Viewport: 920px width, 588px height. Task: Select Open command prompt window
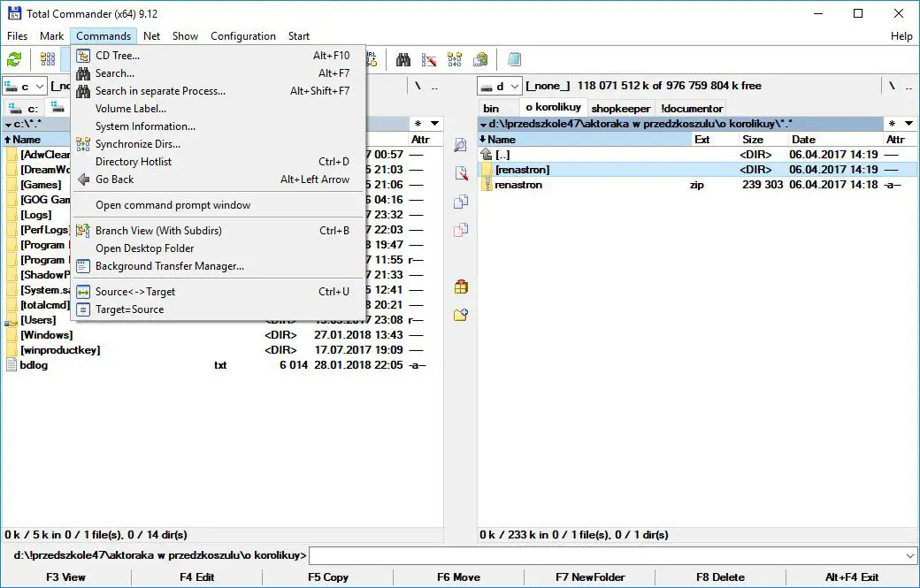(218, 205)
